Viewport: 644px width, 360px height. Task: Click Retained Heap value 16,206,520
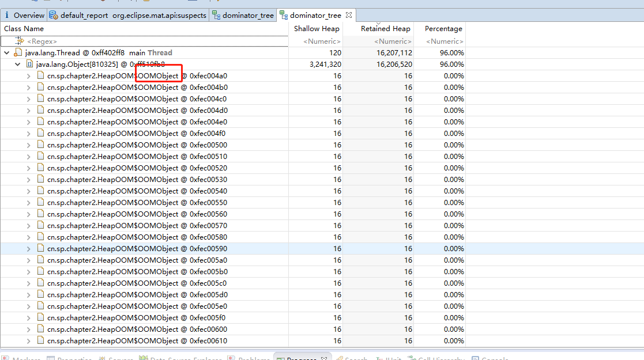394,65
